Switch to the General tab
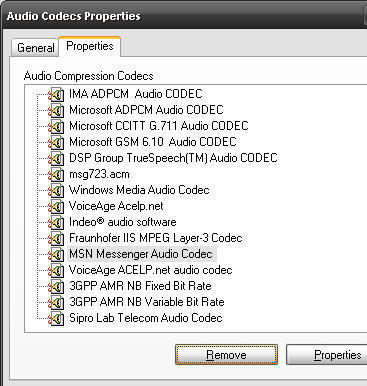The image size is (367, 386). (x=35, y=48)
